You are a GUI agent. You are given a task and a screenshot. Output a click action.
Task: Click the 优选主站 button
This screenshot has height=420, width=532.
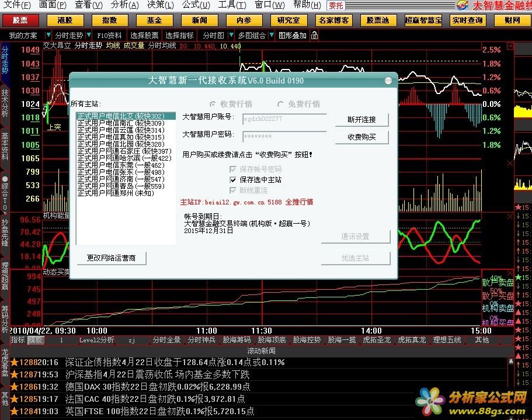(x=355, y=258)
